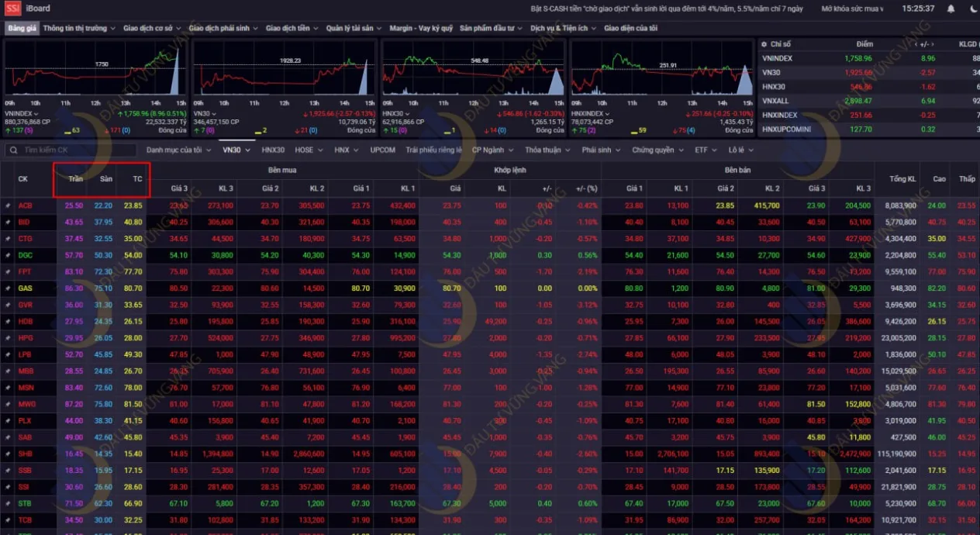Click the search magnifier icon
Viewport: 980px width, 535px height.
click(x=14, y=150)
